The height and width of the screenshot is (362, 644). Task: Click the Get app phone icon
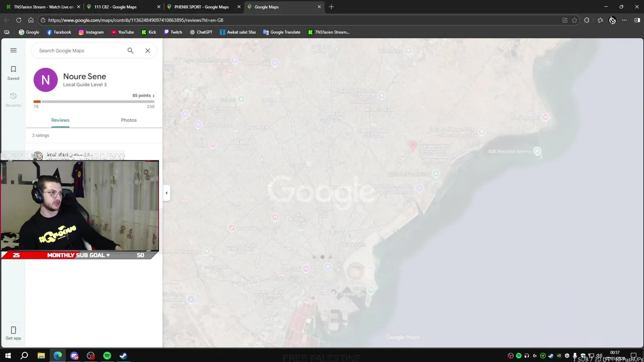(x=14, y=330)
